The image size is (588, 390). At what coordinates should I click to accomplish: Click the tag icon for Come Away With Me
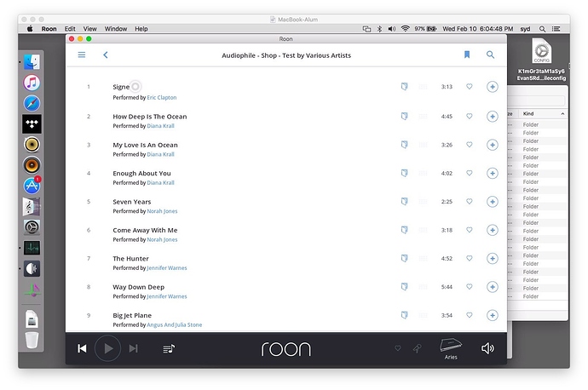click(404, 230)
